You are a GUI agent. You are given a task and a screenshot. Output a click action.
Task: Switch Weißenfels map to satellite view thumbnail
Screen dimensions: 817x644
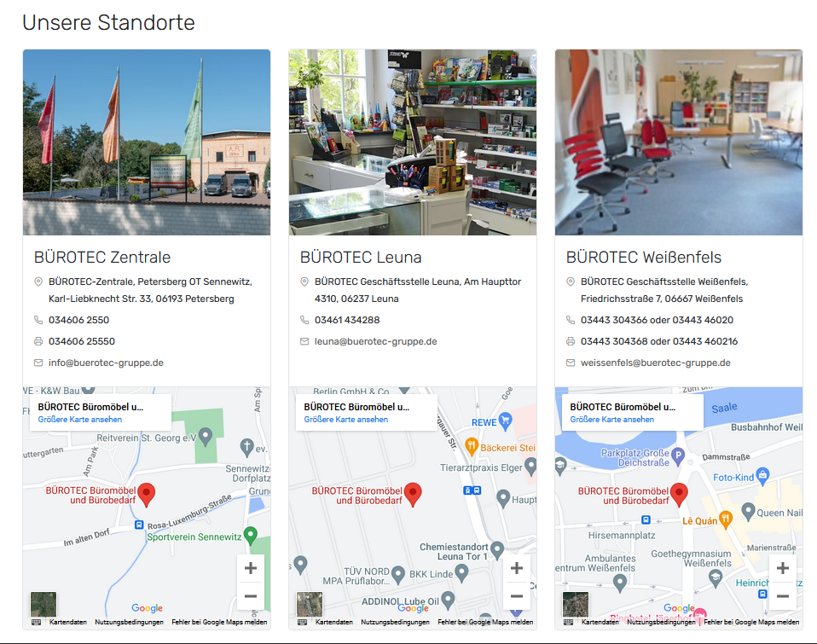(576, 604)
